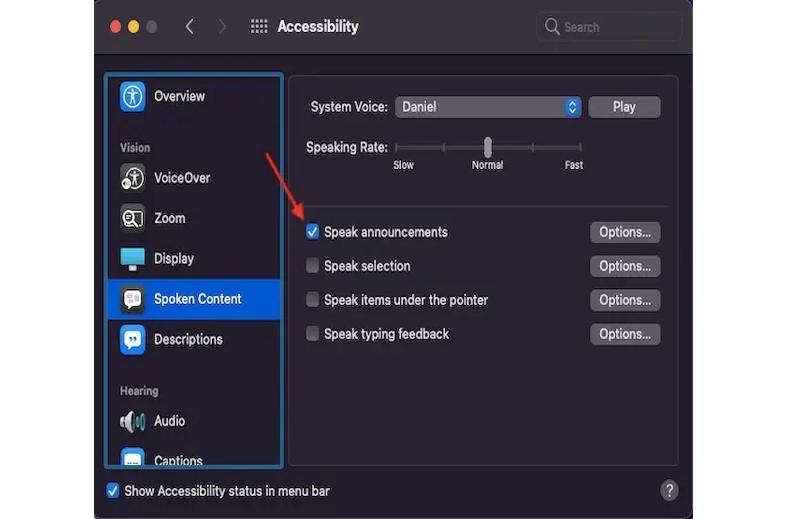Click the Display monitor icon
The image size is (800, 519).
point(133,259)
